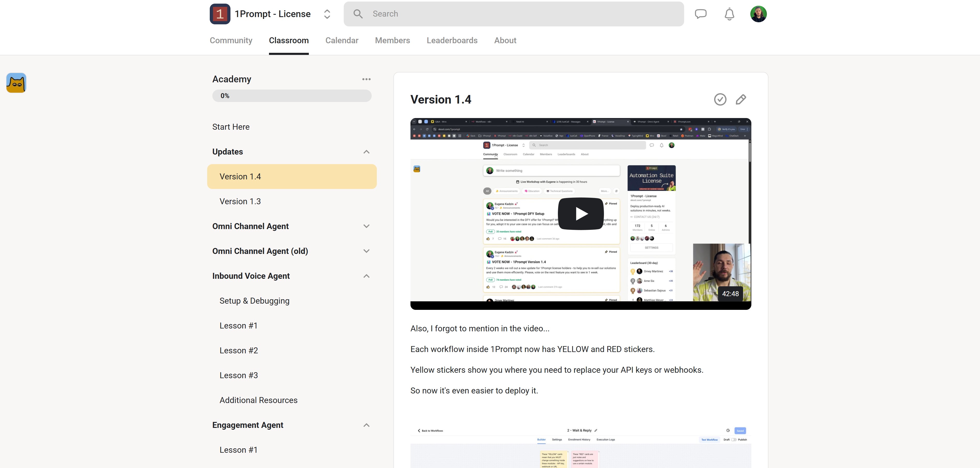This screenshot has width=980, height=468.
Task: Collapse the Updates section chevron
Action: tap(366, 152)
